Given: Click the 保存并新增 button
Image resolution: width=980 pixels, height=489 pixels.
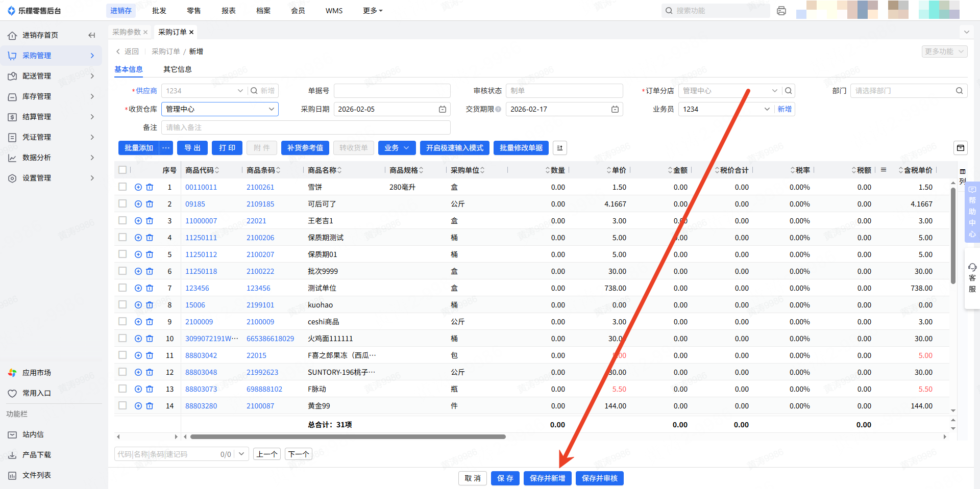Looking at the screenshot, I should coord(547,478).
